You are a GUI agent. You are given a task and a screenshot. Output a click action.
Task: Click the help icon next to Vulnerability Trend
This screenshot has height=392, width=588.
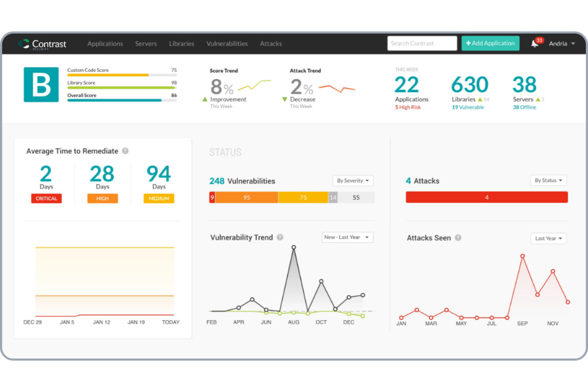pyautogui.click(x=280, y=237)
